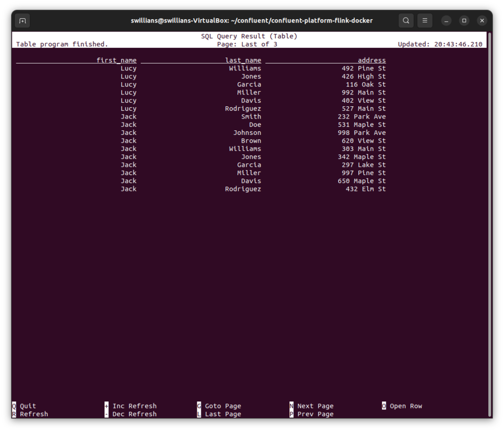Select the L Last Page option
Viewport: 504px width, 431px height.
(220, 414)
